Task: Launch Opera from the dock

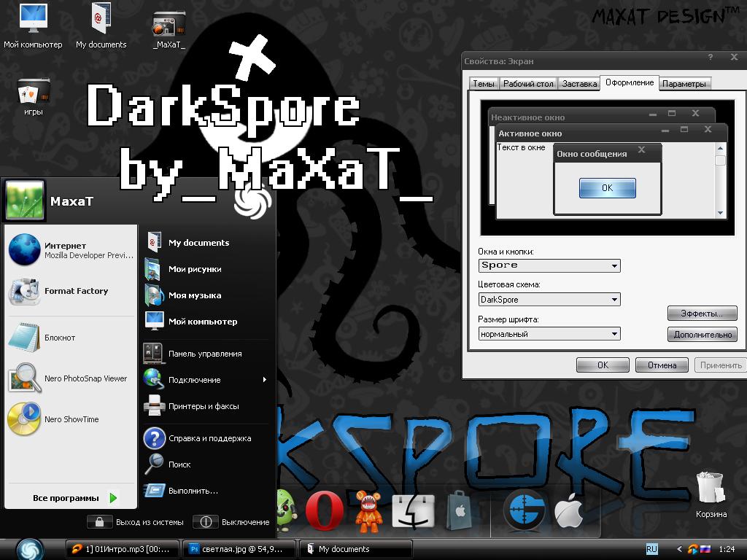Action: [x=325, y=510]
